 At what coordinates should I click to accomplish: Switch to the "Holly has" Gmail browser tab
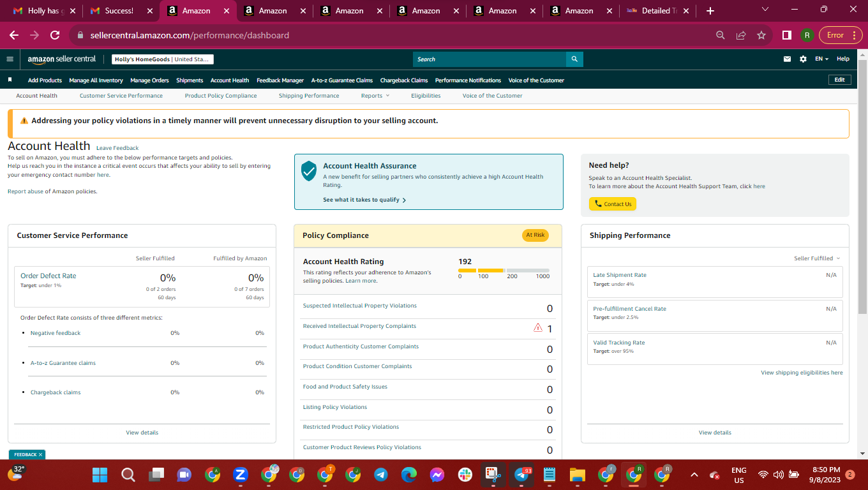click(44, 11)
